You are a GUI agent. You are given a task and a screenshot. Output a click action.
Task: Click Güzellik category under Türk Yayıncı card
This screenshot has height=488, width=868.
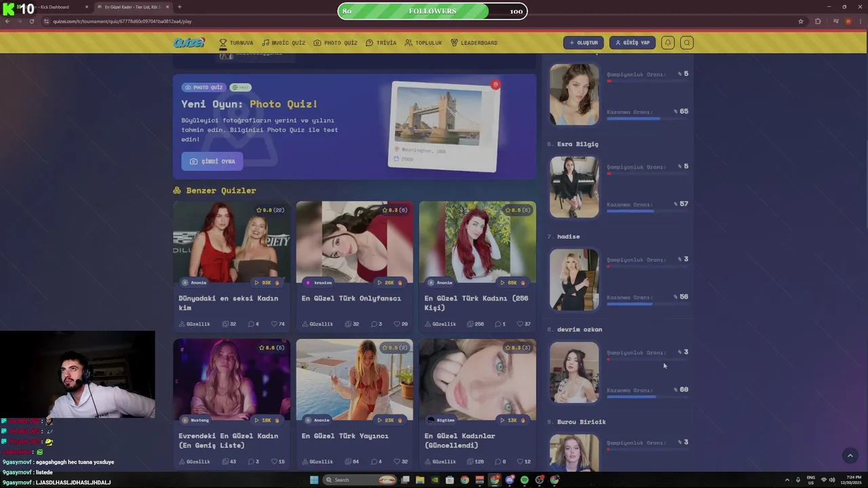click(x=317, y=462)
